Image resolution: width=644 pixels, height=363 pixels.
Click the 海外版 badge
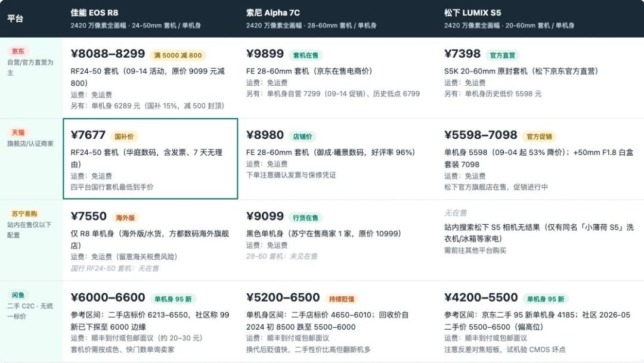point(125,218)
